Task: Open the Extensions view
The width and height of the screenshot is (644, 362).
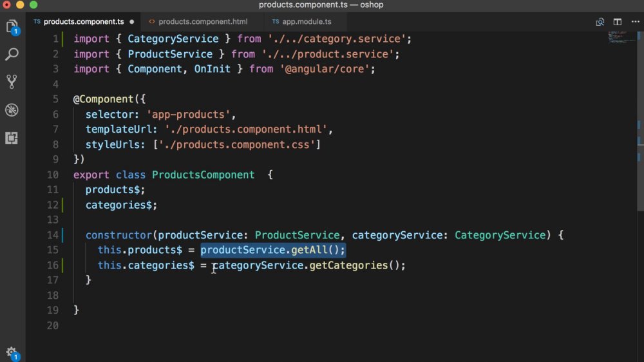Action: tap(12, 138)
